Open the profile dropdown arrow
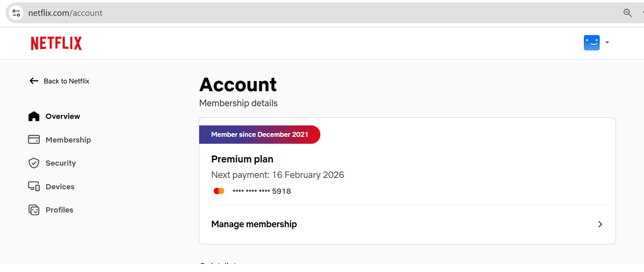Image resolution: width=644 pixels, height=272 pixels. tap(607, 42)
